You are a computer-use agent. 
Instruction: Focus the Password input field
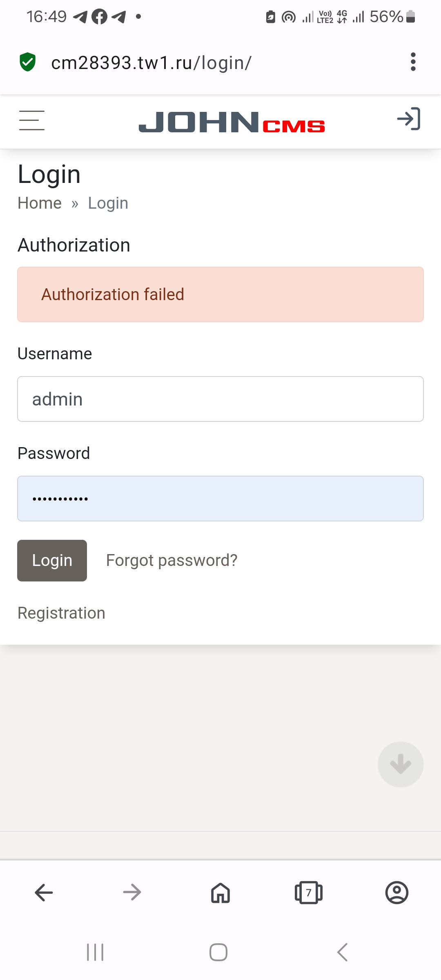point(220,499)
